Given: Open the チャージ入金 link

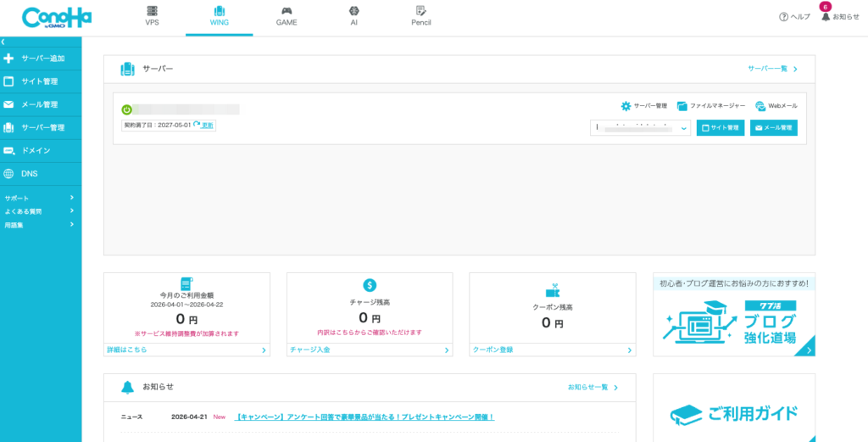Looking at the screenshot, I should pyautogui.click(x=370, y=350).
